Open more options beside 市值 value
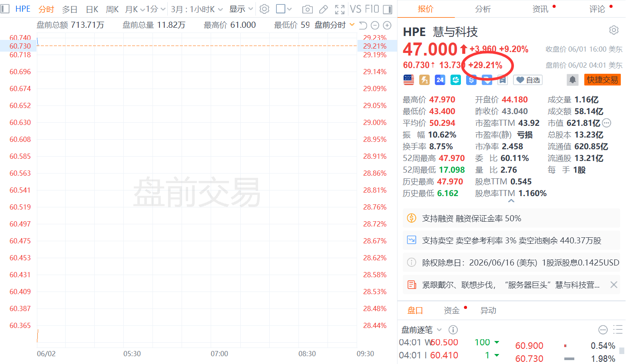This screenshot has height=364, width=626. (607, 123)
